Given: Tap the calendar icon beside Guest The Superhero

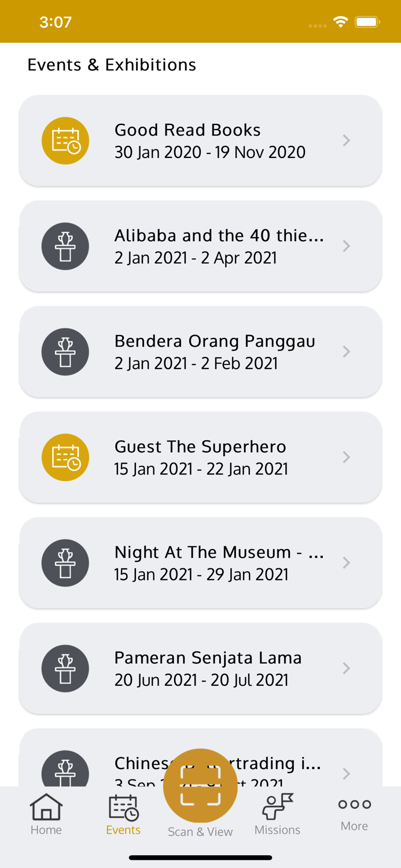Looking at the screenshot, I should pyautogui.click(x=65, y=457).
